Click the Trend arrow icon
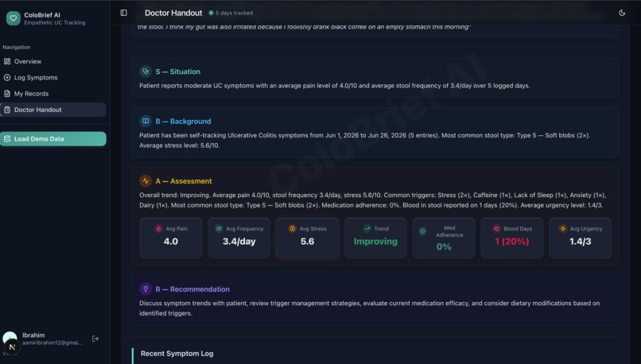 (367, 229)
